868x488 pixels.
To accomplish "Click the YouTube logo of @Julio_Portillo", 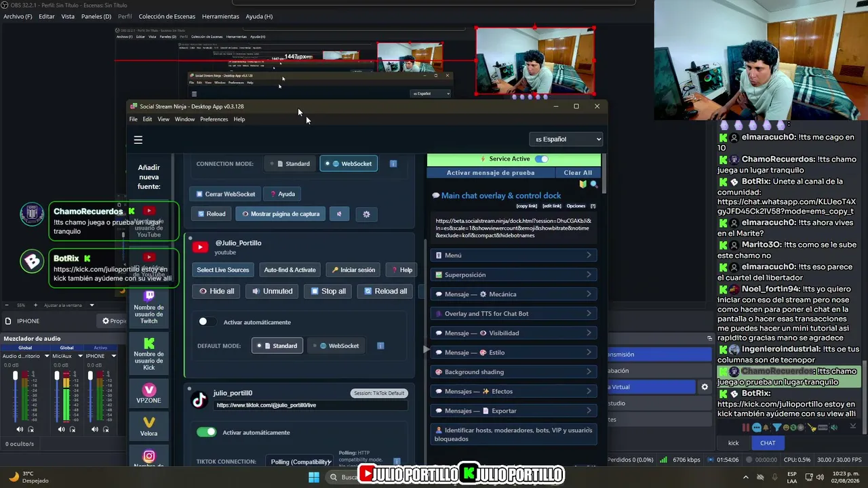I will 200,247.
